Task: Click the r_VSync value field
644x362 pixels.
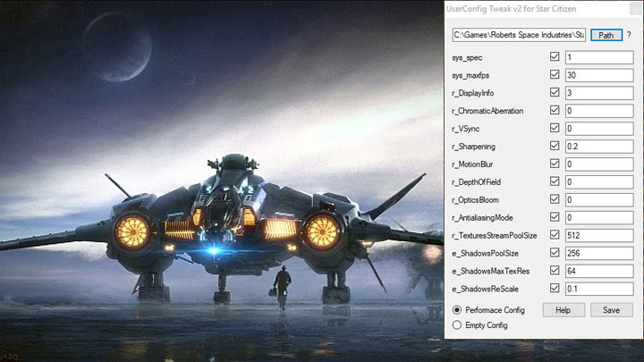Action: click(599, 129)
